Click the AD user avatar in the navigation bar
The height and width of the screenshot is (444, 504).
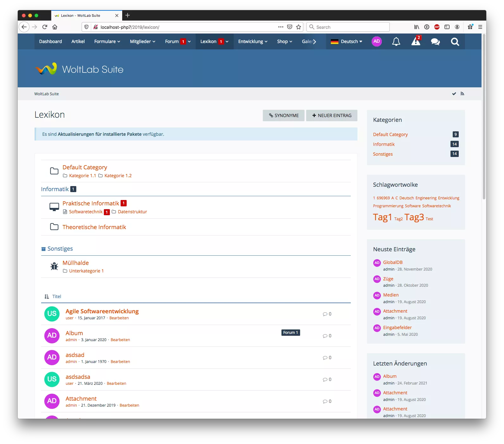(x=376, y=41)
